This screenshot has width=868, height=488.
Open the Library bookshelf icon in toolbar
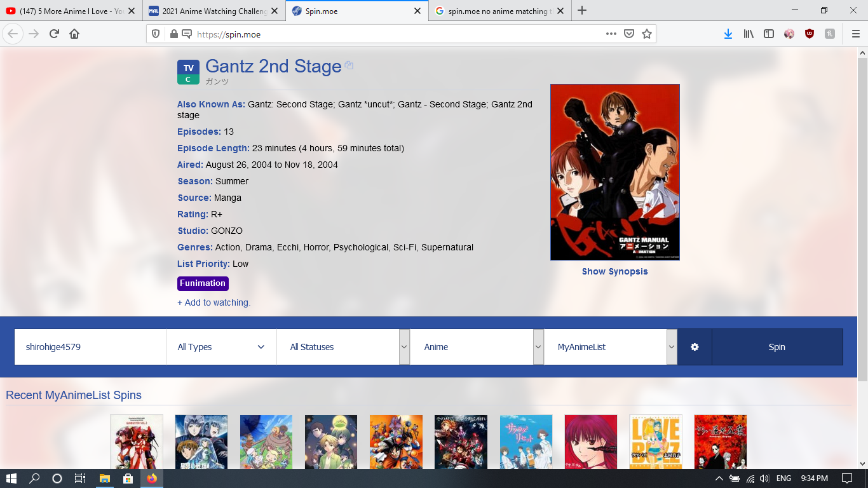(x=749, y=34)
